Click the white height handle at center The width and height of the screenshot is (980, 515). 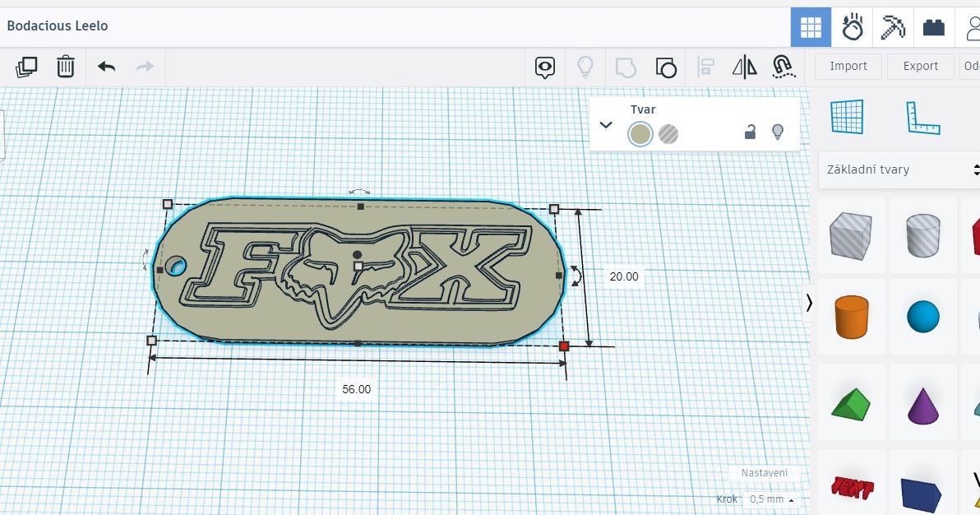click(358, 267)
